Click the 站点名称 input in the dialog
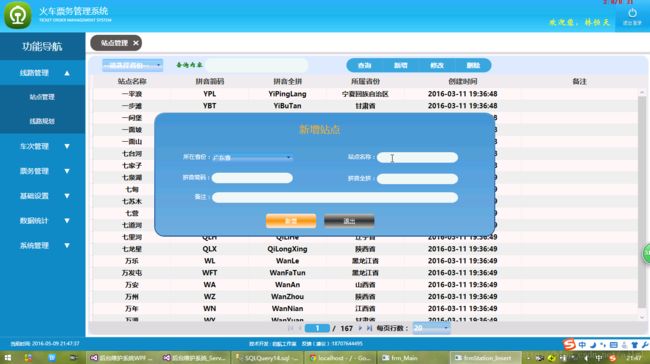This screenshot has height=364, width=650. tap(417, 158)
